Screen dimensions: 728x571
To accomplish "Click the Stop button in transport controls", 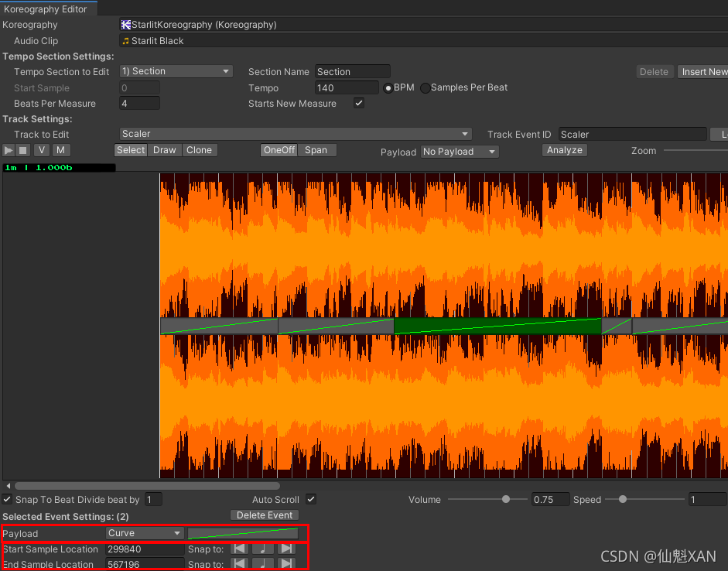I will pyautogui.click(x=22, y=150).
